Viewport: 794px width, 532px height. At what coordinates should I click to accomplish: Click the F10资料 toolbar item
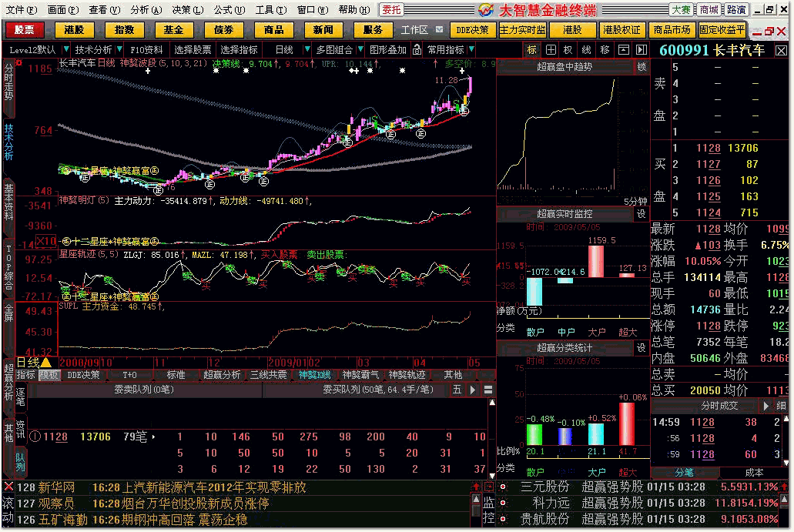click(x=146, y=49)
